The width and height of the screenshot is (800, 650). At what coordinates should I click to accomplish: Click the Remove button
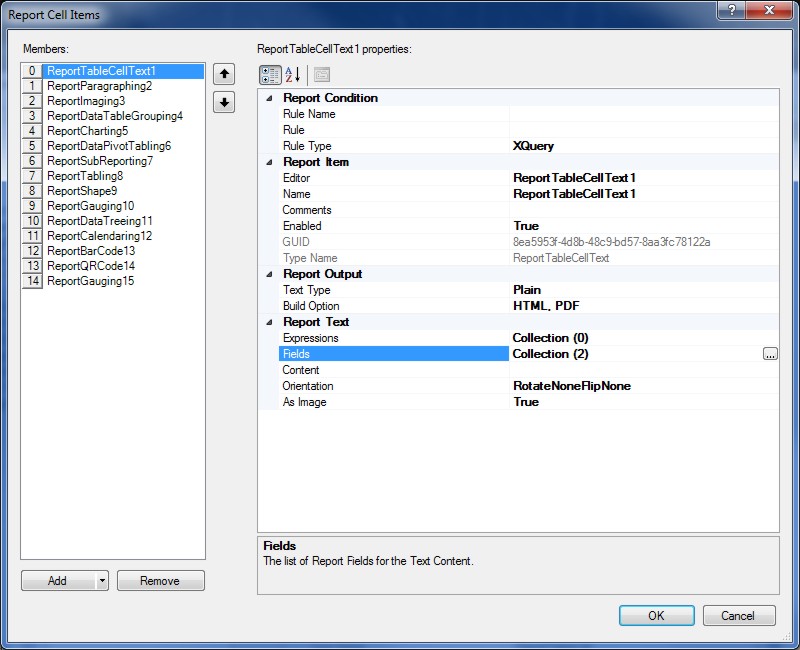click(160, 581)
